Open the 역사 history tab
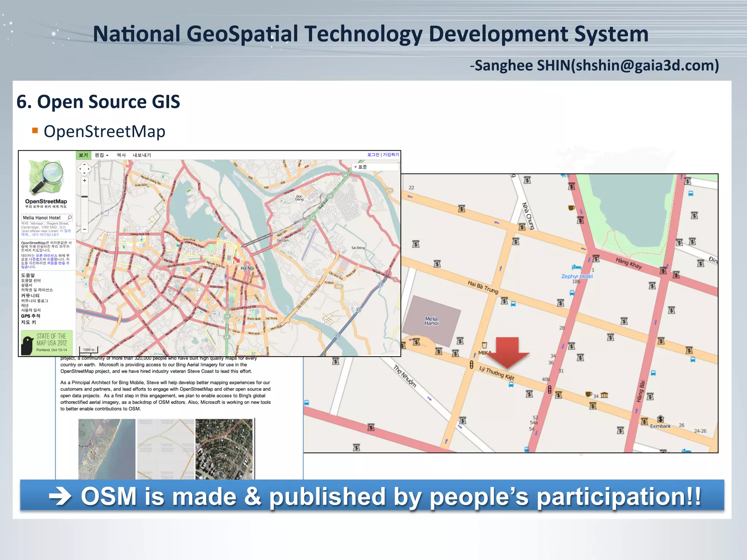747x560 pixels. click(x=121, y=155)
